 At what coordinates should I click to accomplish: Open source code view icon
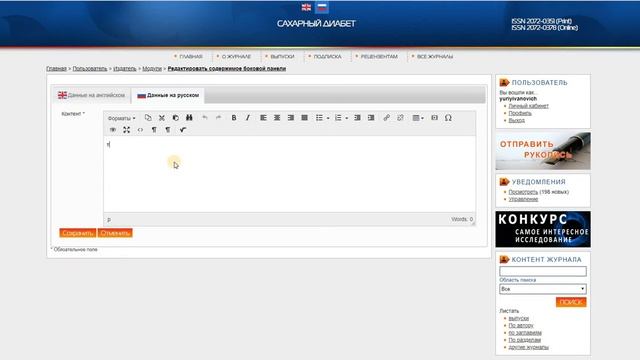coord(140,130)
